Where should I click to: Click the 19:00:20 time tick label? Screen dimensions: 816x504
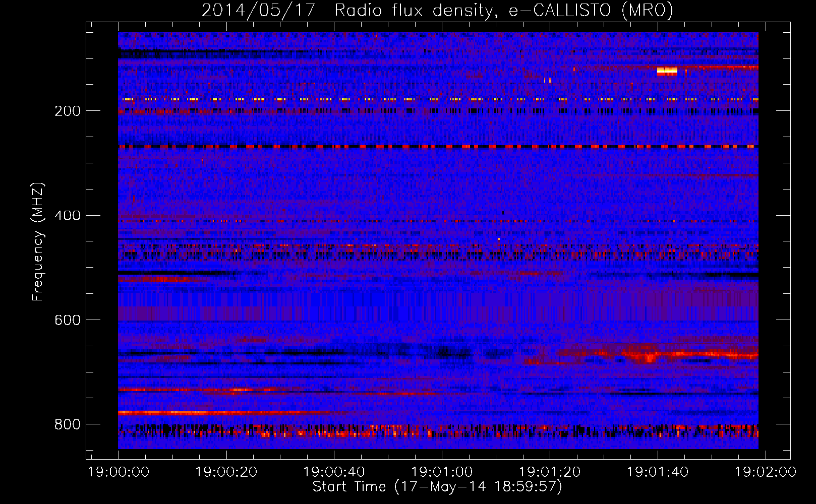point(226,472)
